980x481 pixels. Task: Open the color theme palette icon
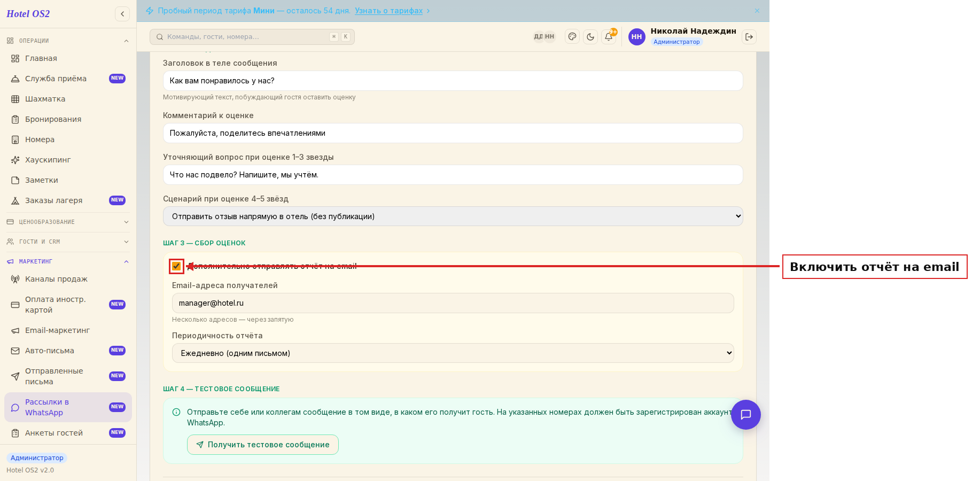pyautogui.click(x=572, y=37)
